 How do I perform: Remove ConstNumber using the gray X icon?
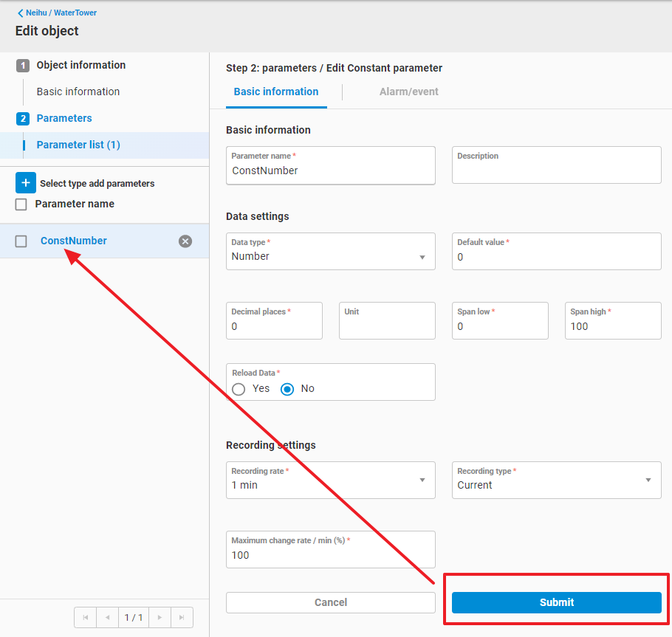pyautogui.click(x=185, y=241)
